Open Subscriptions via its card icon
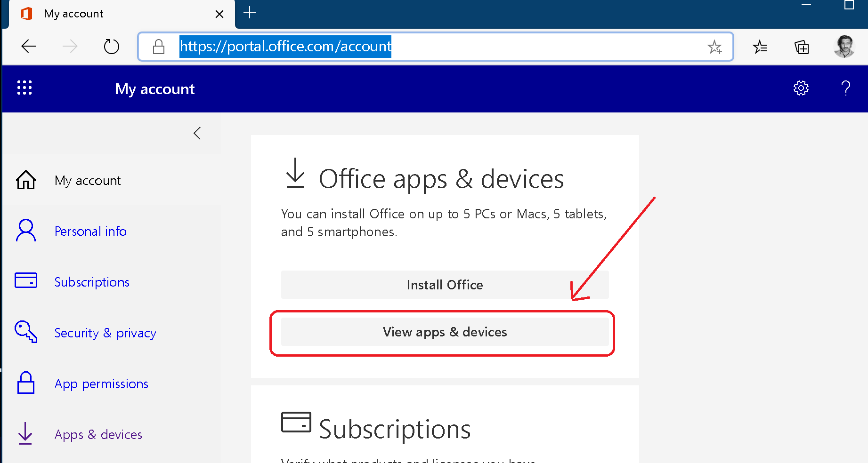 pyautogui.click(x=25, y=280)
